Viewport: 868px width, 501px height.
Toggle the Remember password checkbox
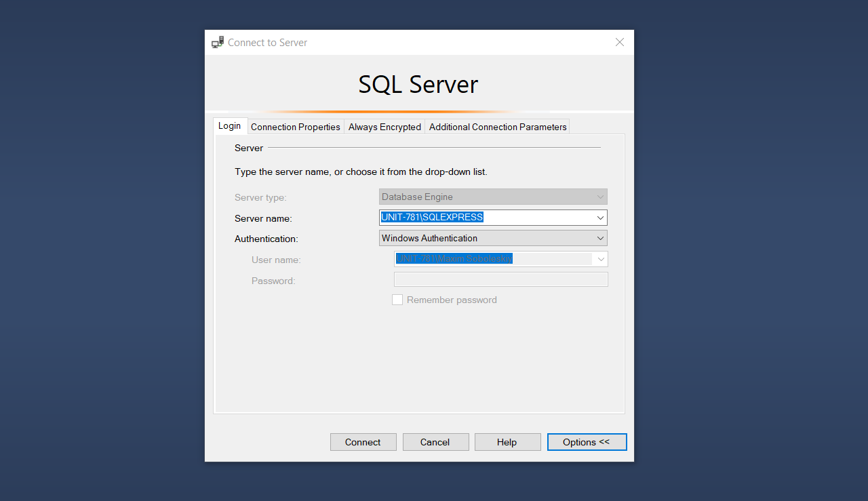(x=397, y=300)
